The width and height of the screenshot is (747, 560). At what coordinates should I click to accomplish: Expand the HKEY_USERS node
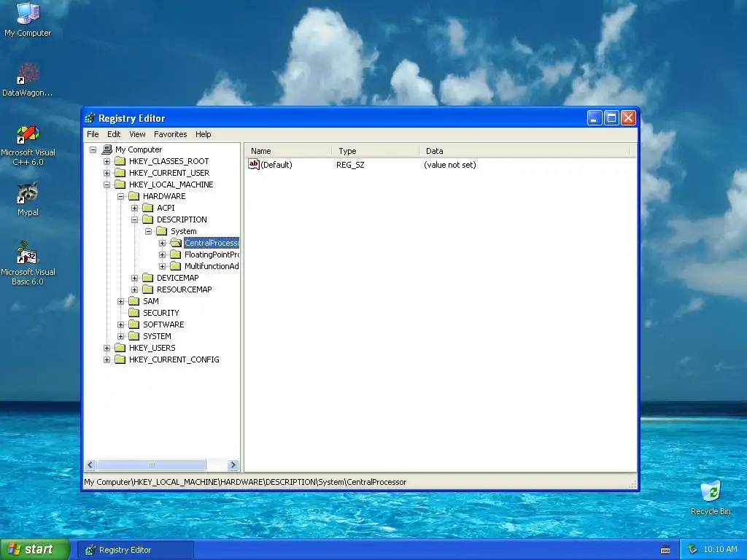click(x=107, y=348)
